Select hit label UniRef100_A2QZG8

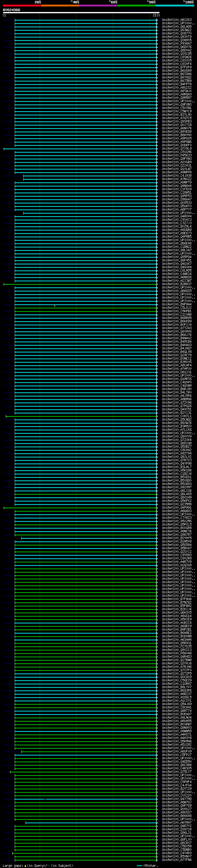tap(177, 565)
